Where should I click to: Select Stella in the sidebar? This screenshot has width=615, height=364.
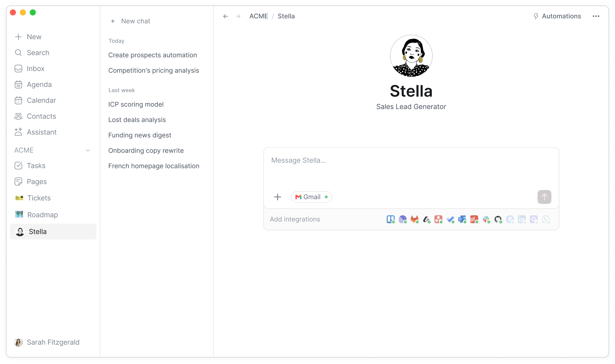53,231
